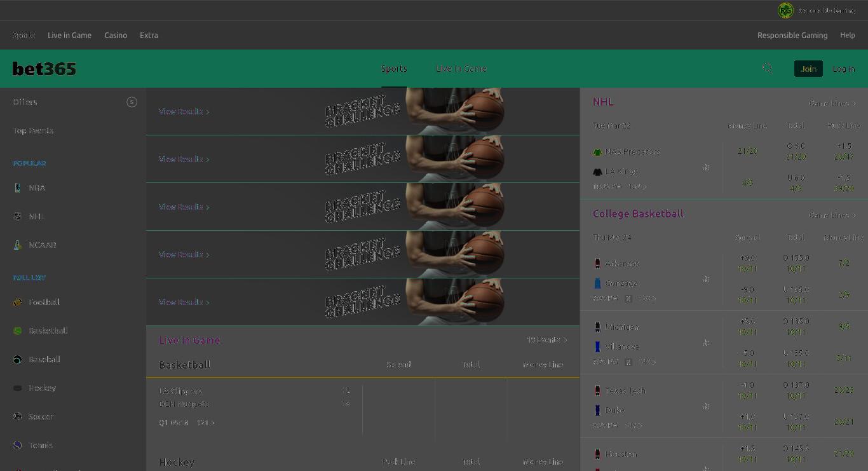
Task: Expand College Basketball Game Lines
Action: (x=832, y=215)
